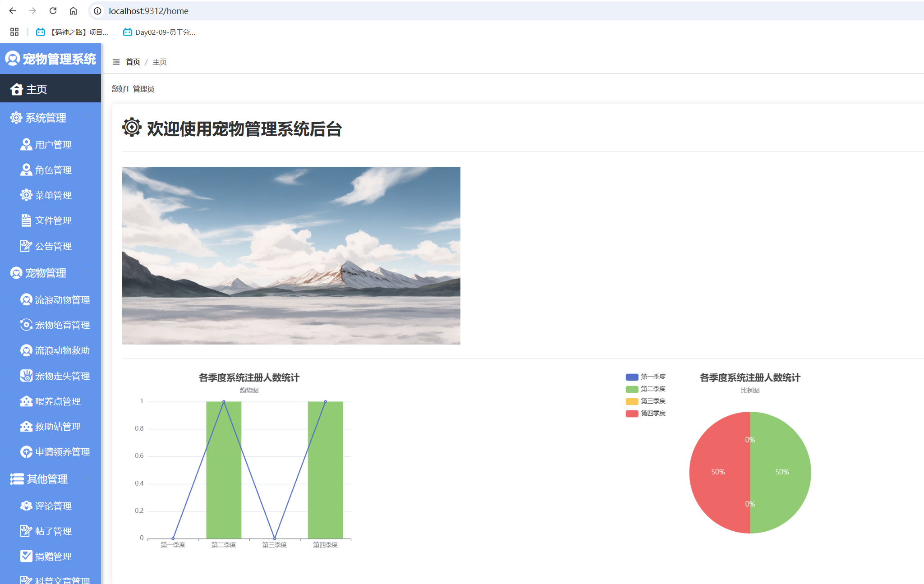Click the browser reload icon
924x584 pixels.
click(x=53, y=11)
